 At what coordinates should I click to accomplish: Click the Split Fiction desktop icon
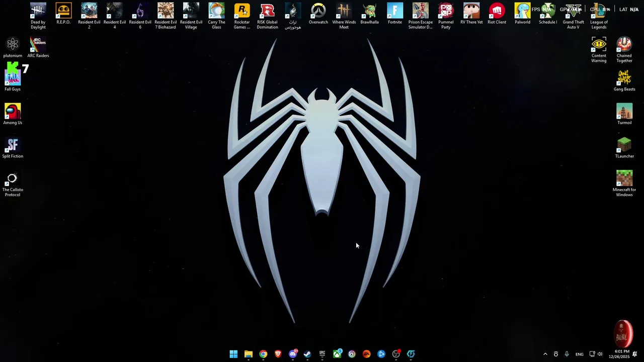[x=13, y=148]
